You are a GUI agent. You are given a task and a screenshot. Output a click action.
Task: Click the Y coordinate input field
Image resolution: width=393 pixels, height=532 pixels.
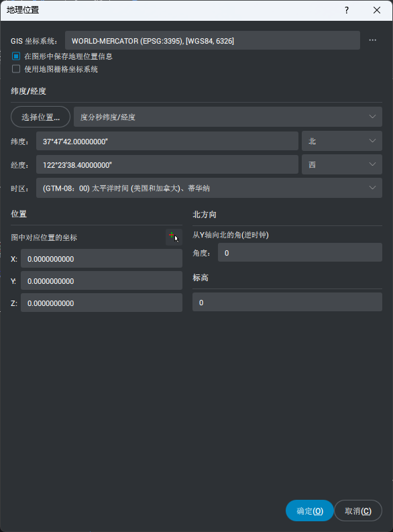(x=101, y=280)
